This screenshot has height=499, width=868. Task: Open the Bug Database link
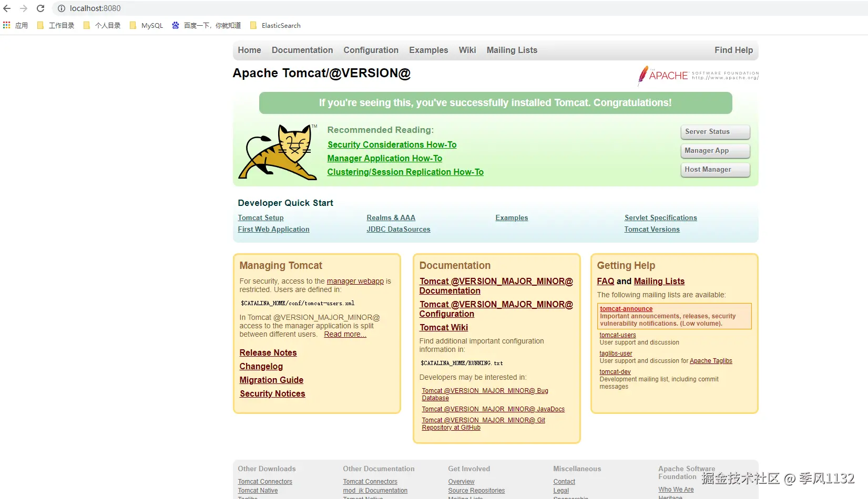[485, 394]
